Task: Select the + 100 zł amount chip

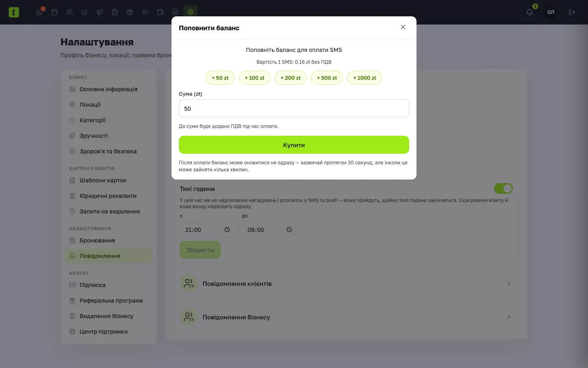Action: [x=254, y=78]
